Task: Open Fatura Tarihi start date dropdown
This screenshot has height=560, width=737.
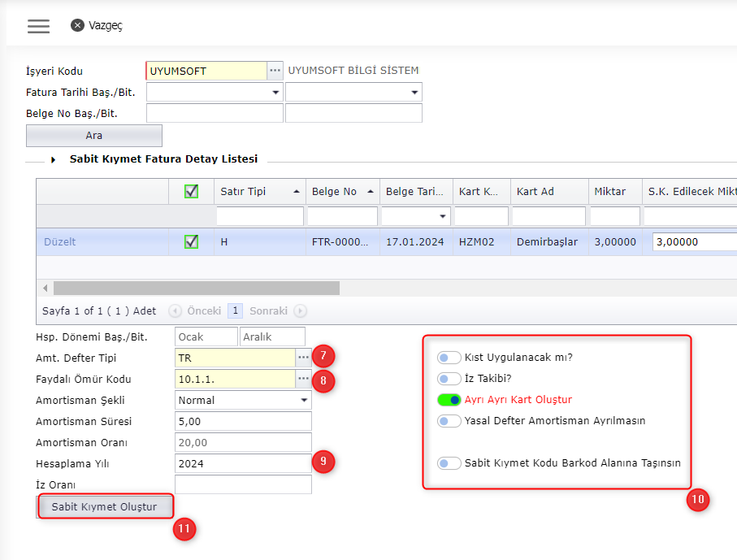Action: 275,93
